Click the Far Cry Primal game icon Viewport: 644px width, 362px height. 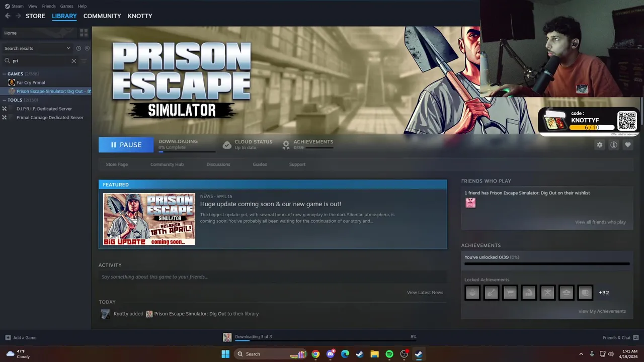(x=12, y=82)
